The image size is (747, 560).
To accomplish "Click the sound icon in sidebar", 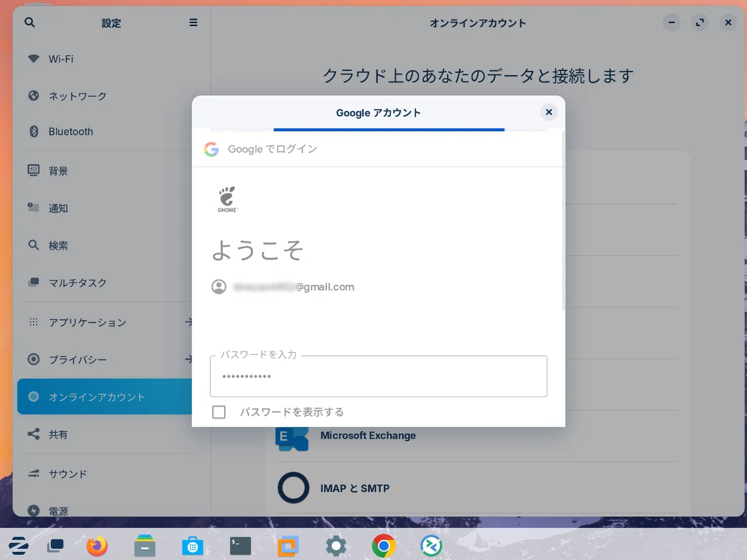I will 34,474.
